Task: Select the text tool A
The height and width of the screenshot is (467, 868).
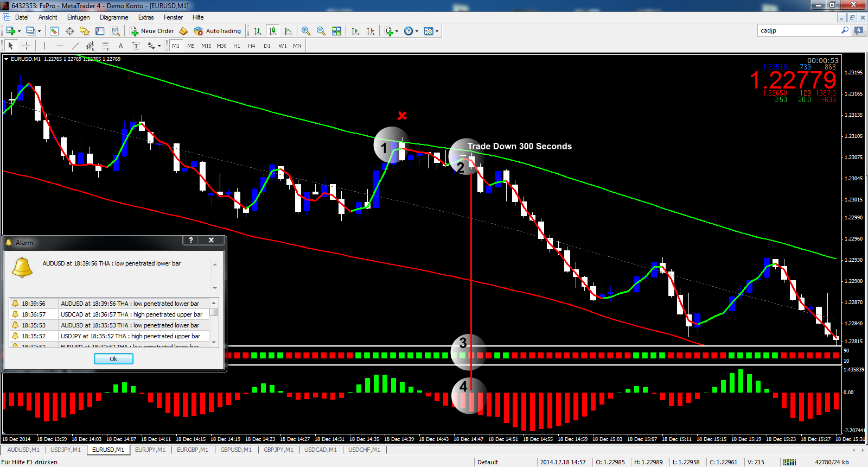Action: pyautogui.click(x=120, y=46)
